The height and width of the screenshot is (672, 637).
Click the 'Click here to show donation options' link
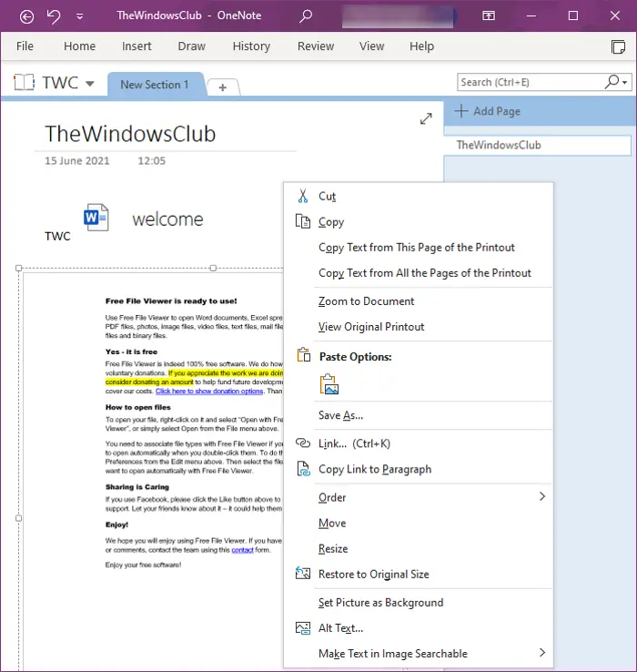click(x=209, y=392)
